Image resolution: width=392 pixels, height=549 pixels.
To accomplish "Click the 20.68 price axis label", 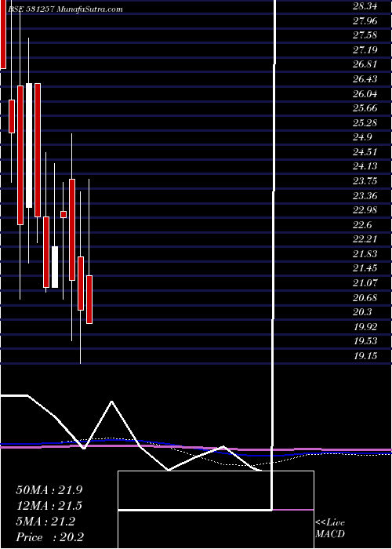I will pos(365,297).
